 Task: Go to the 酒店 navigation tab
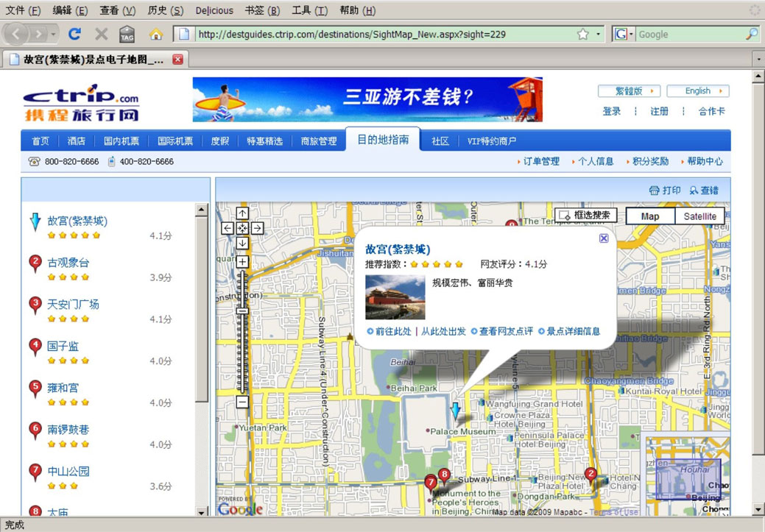click(x=76, y=141)
